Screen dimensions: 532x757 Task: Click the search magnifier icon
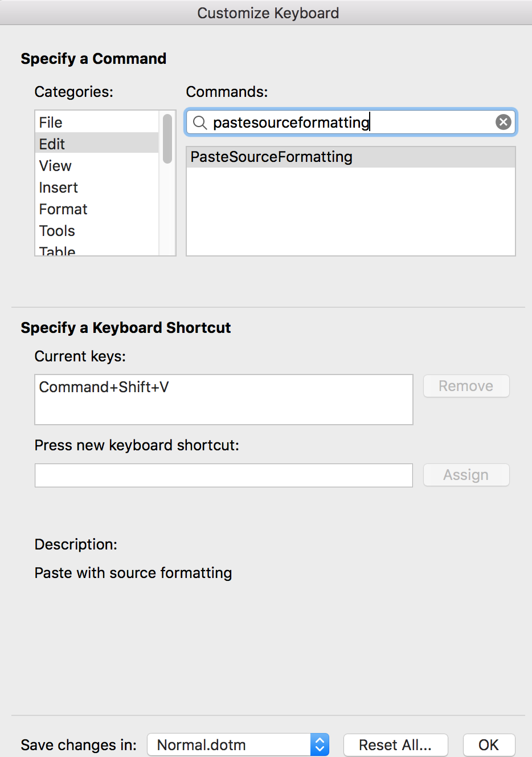click(200, 123)
